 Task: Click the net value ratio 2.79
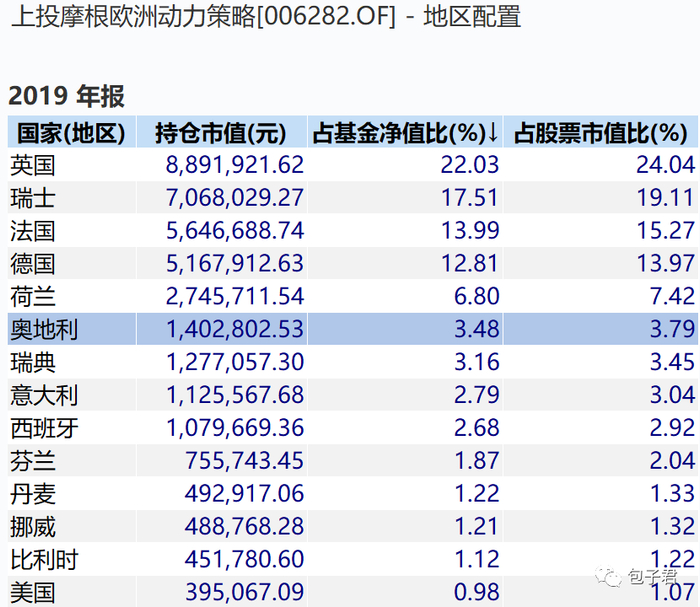click(x=476, y=395)
